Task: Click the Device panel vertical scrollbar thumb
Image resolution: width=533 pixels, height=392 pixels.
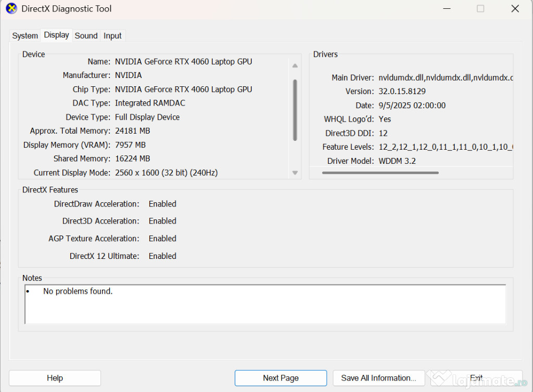Action: 295,109
